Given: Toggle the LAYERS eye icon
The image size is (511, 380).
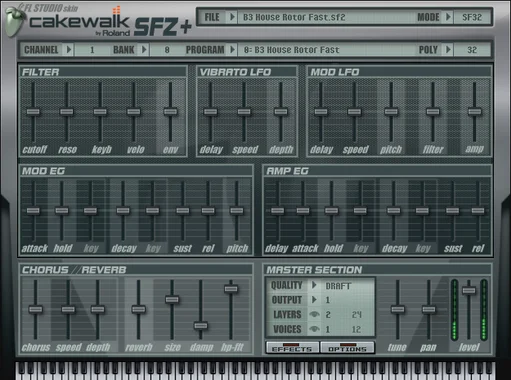Looking at the screenshot, I should click(x=314, y=314).
